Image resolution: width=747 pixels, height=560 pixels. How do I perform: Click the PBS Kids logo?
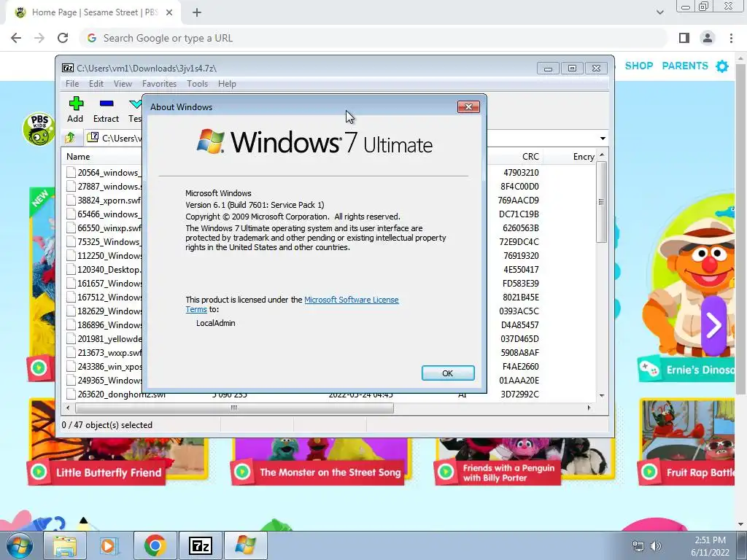coord(39,129)
